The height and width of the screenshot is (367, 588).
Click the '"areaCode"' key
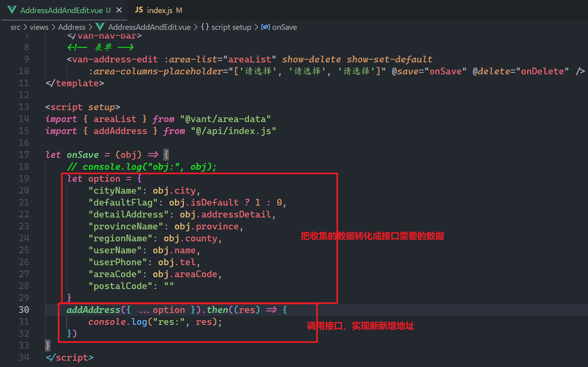click(115, 274)
